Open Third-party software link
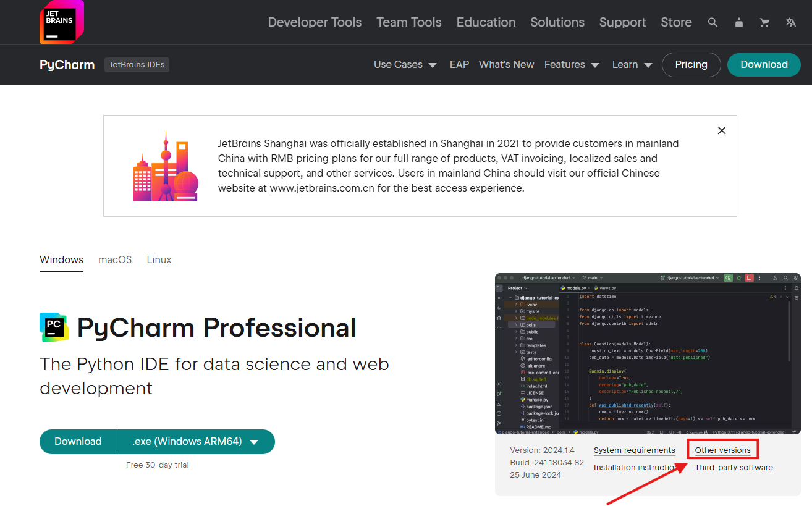812x506 pixels. (x=734, y=468)
